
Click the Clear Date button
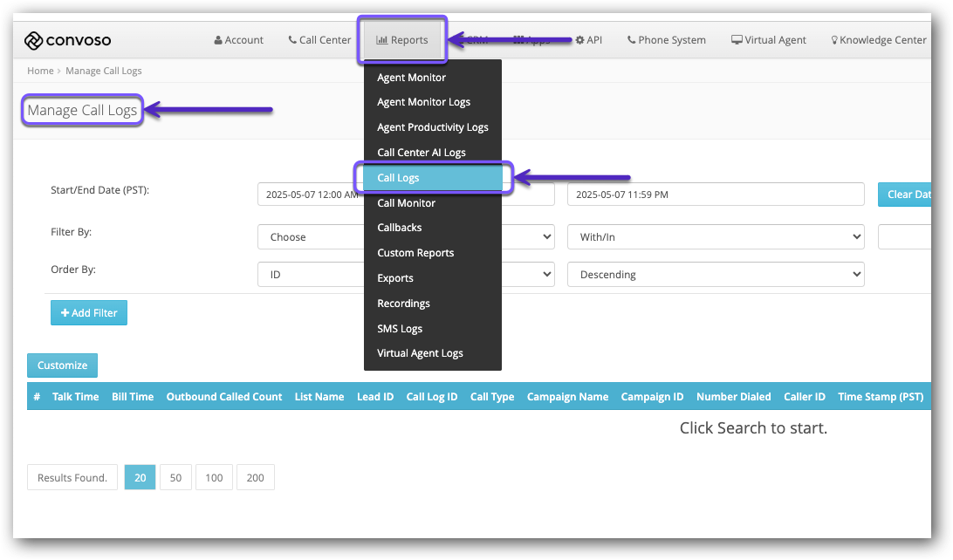coord(904,195)
